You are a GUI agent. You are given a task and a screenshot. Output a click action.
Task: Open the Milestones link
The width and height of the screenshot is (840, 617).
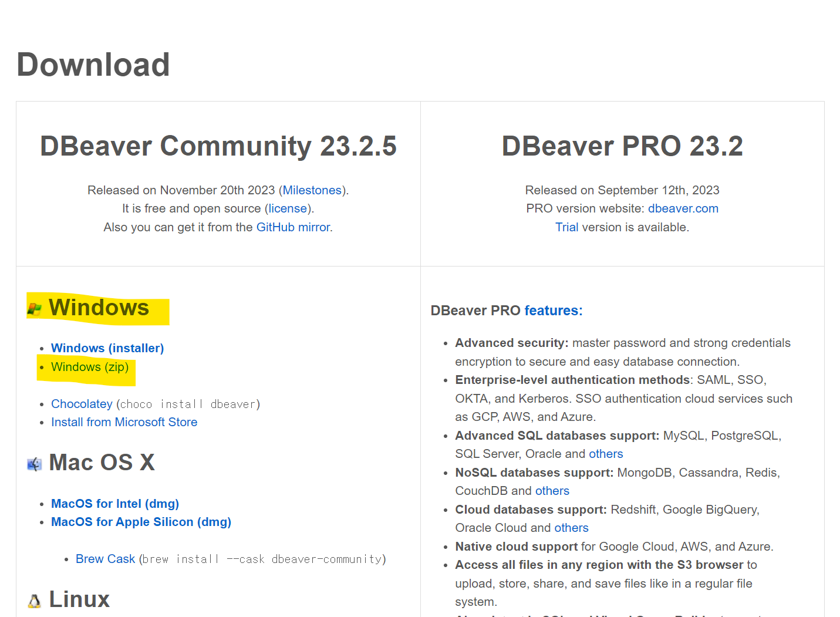point(312,190)
